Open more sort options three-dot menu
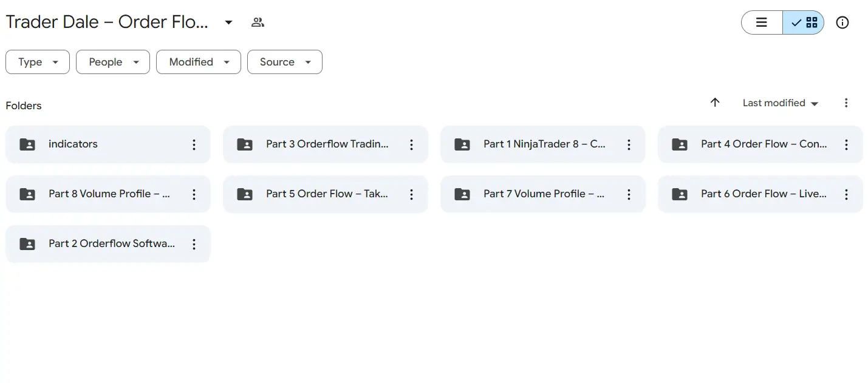 point(846,103)
